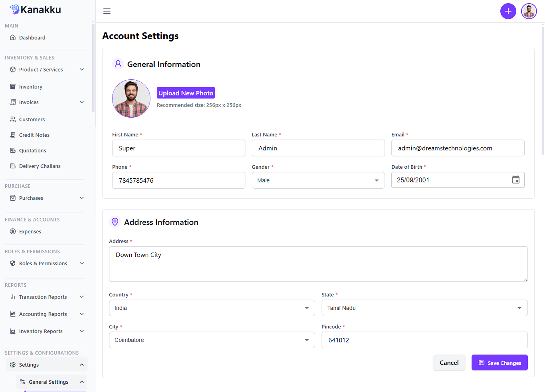
Task: Expand Transaction Reports chevron
Action: pos(82,297)
